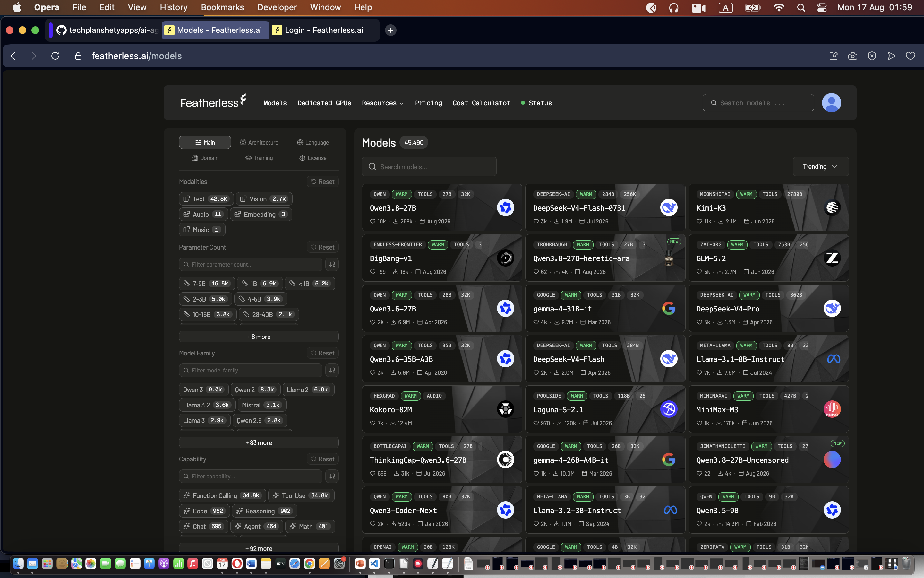Click the Search models field above the model cards
This screenshot has height=578, width=924.
[429, 166]
